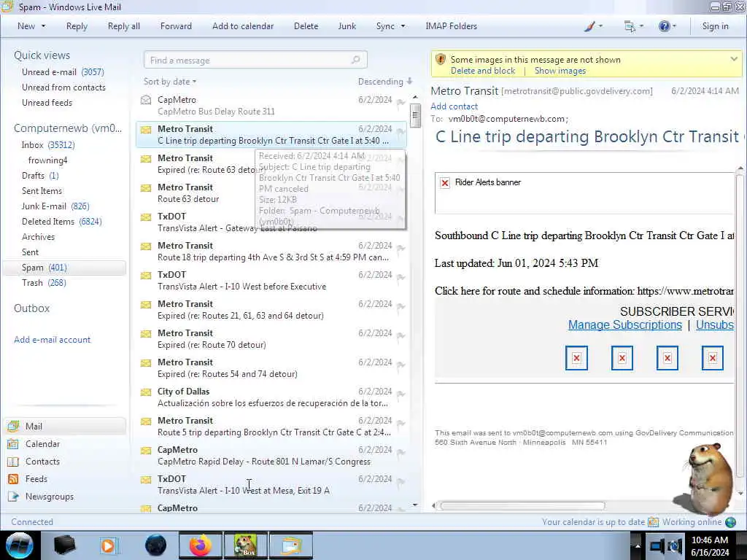Open the Route 63 detour message
Screen dimensions: 747x560
click(x=271, y=192)
